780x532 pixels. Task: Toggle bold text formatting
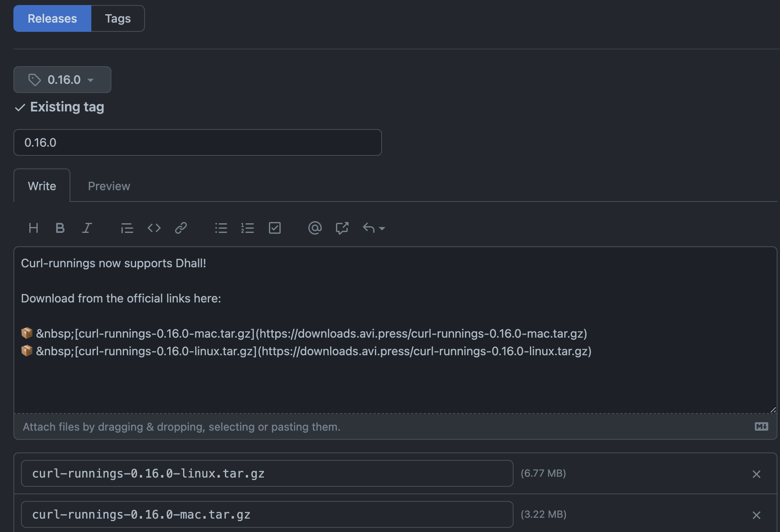point(60,228)
